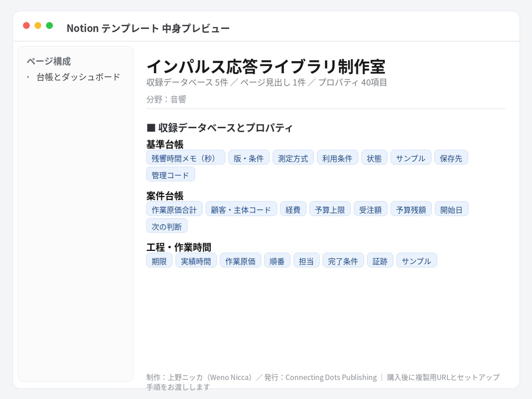Select 作業原価 chip under 工程・作業時間
532x399 pixels.
point(240,261)
